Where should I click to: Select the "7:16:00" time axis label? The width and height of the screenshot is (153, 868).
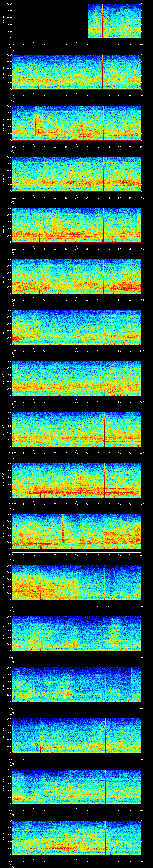click(x=12, y=402)
